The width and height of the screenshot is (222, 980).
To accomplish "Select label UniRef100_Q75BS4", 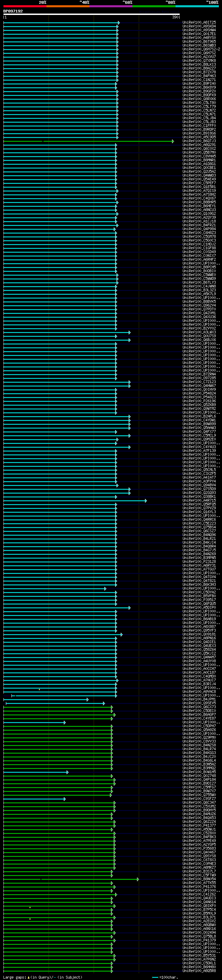I will click(x=199, y=527).
